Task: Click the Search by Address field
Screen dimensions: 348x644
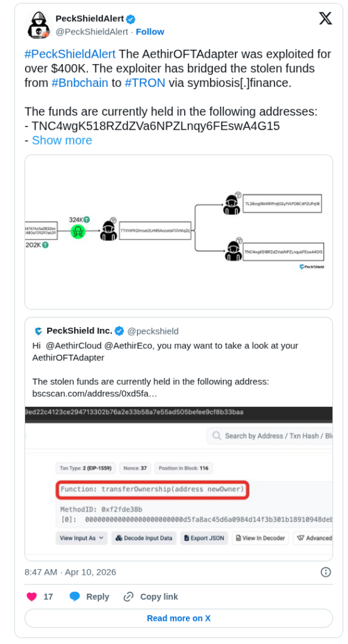Action: tap(269, 436)
